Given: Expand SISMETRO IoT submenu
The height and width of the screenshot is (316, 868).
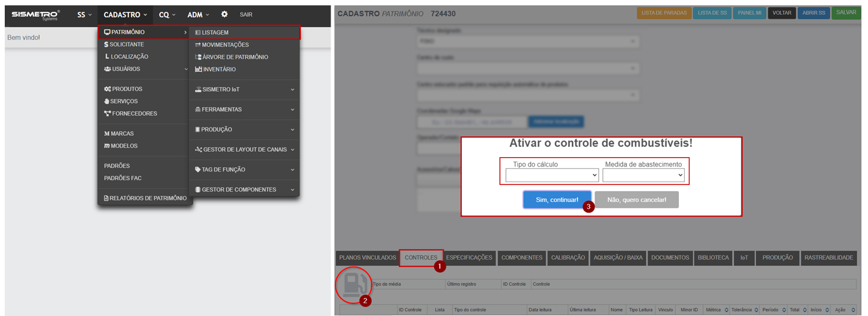Looking at the screenshot, I should tap(244, 89).
